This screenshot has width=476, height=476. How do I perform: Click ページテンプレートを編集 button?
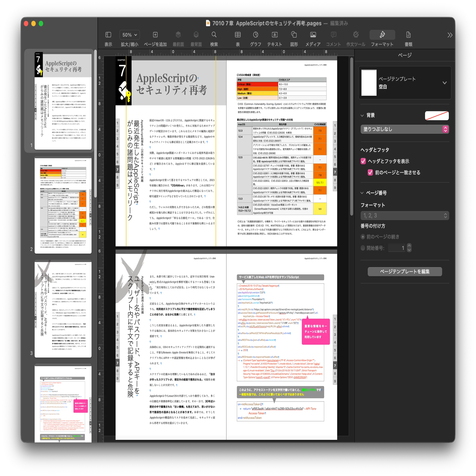(405, 272)
